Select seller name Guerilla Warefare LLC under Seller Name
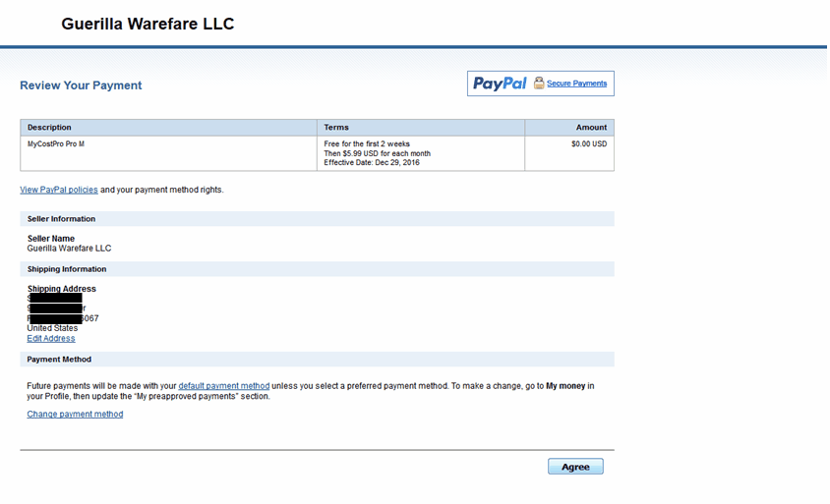830x504 pixels. coord(70,248)
